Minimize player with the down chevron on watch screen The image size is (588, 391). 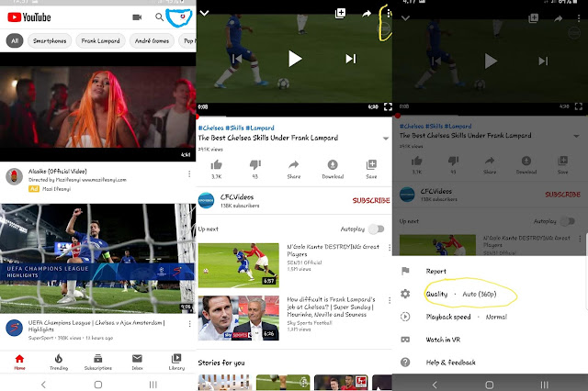pos(204,13)
